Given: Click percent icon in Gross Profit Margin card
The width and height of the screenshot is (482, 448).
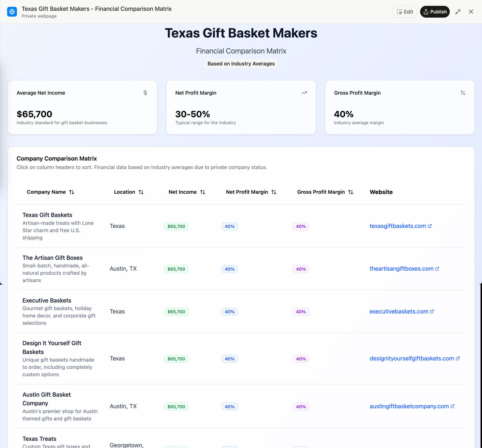Looking at the screenshot, I should [x=463, y=93].
